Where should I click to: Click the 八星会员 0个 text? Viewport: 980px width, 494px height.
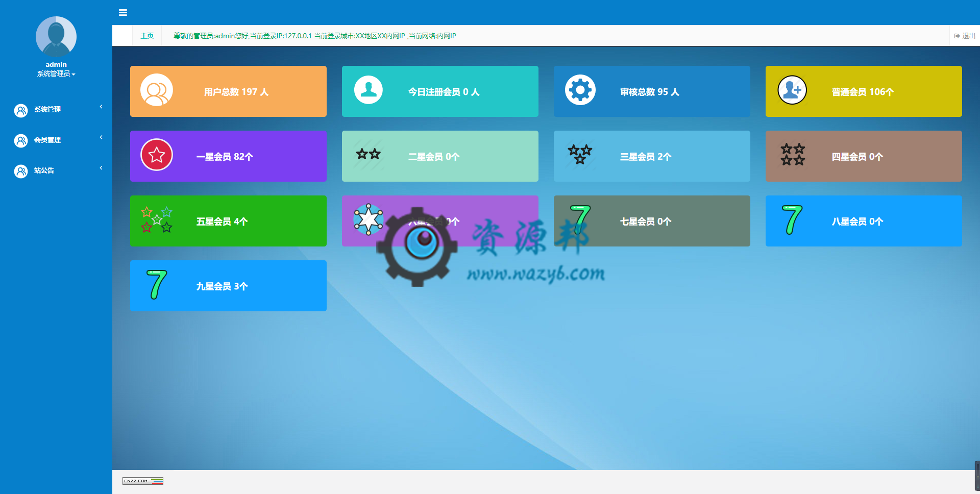click(857, 221)
